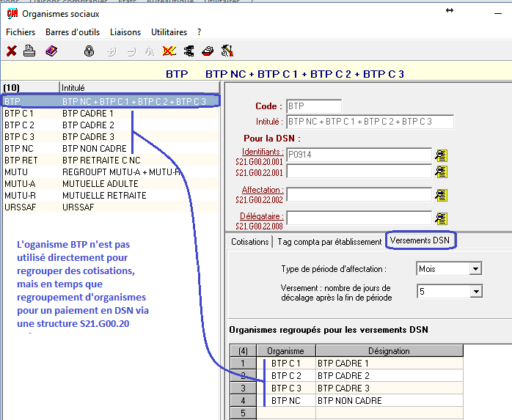The width and height of the screenshot is (512, 420).
Task: Switch to Tag compta par établissement tab
Action: [x=329, y=242]
